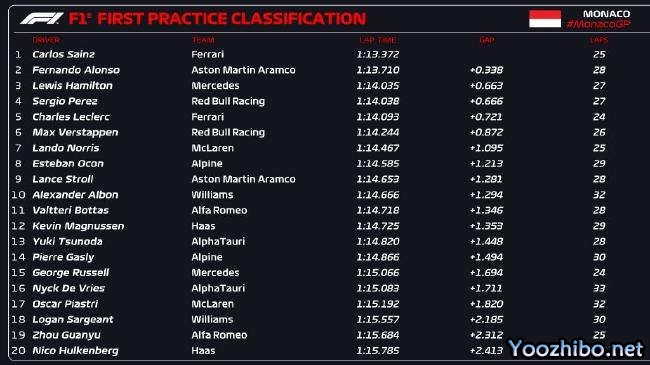Select Lewis Hamilton in the classification
Viewport: 650px width, 365px height.
pyautogui.click(x=73, y=85)
